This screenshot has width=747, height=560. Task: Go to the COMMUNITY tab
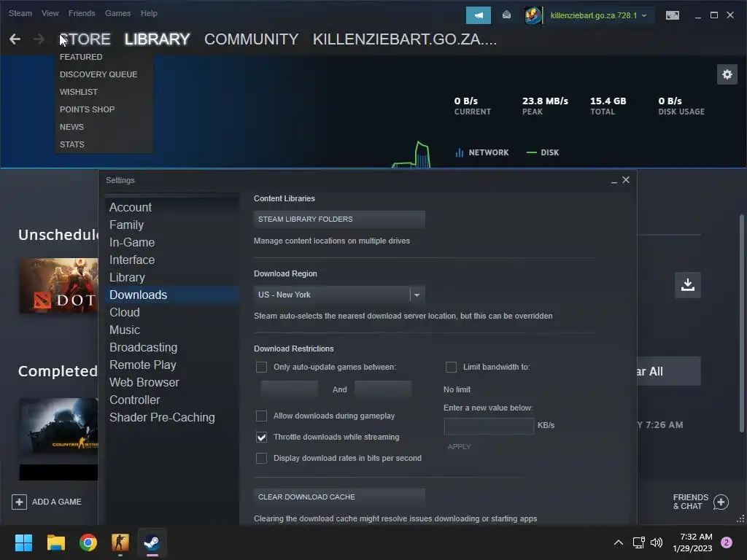pos(251,39)
